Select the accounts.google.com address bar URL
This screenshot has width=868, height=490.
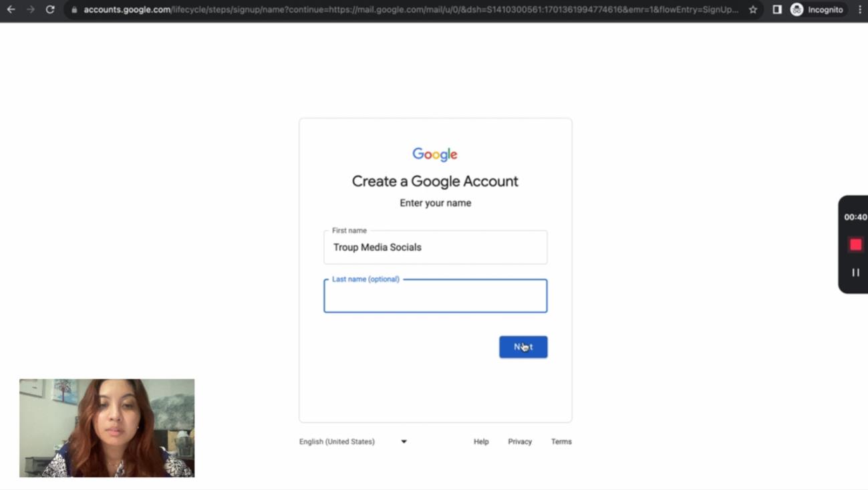coord(401,10)
